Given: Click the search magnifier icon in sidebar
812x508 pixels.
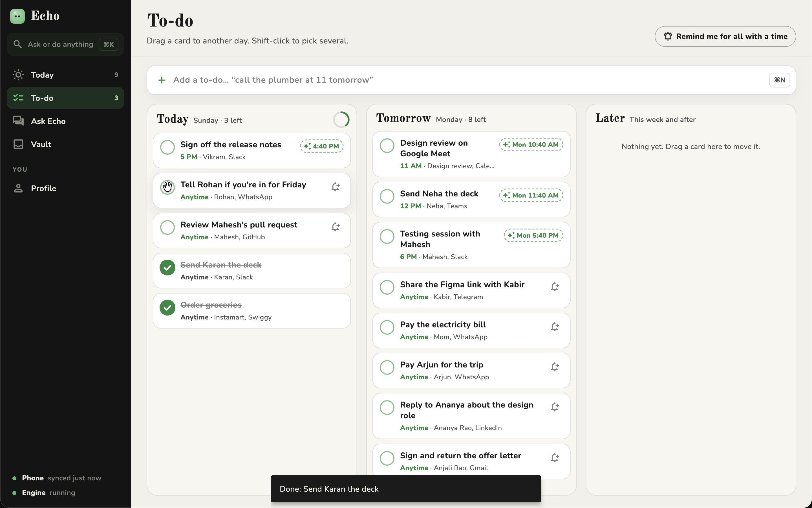Looking at the screenshot, I should (x=17, y=44).
